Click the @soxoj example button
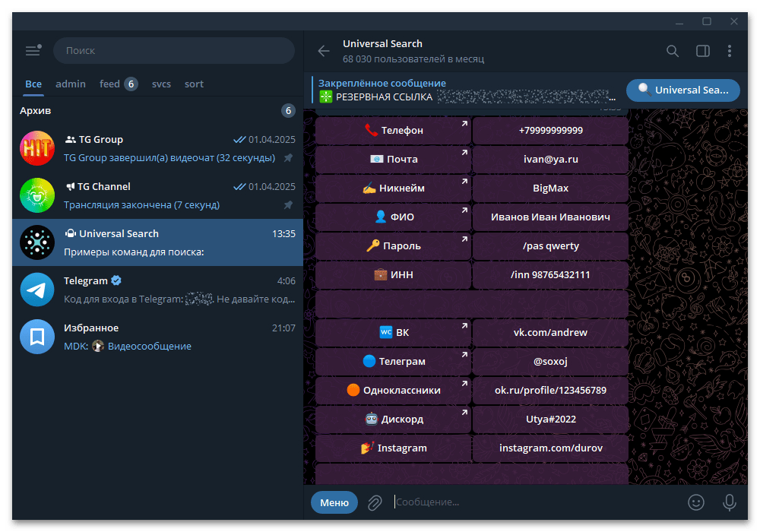The image size is (760, 532). coord(550,362)
